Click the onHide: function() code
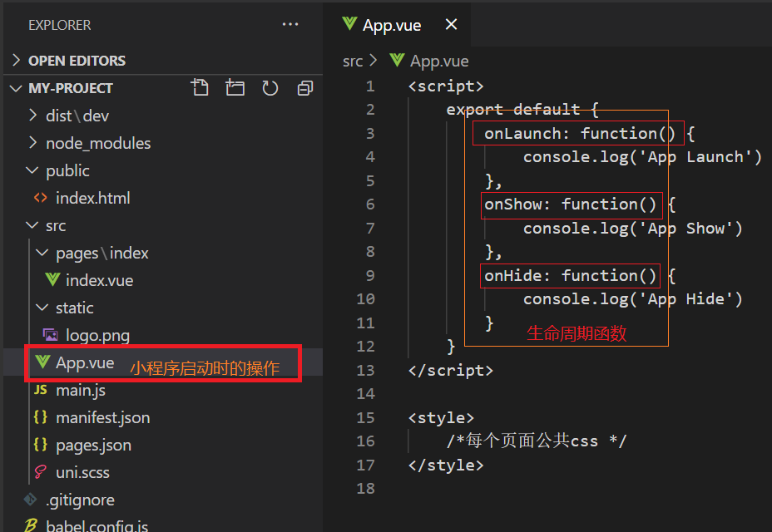Image resolution: width=772 pixels, height=532 pixels. 570,276
